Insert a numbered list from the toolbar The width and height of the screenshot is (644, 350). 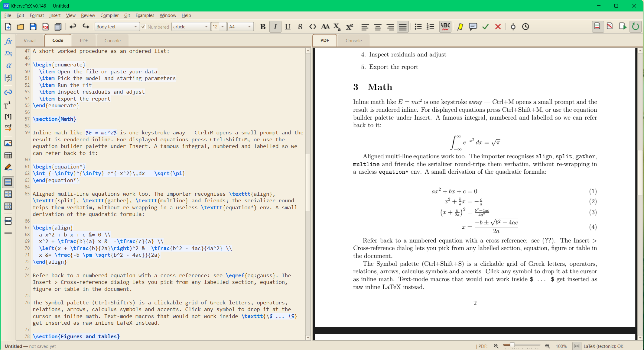(431, 27)
